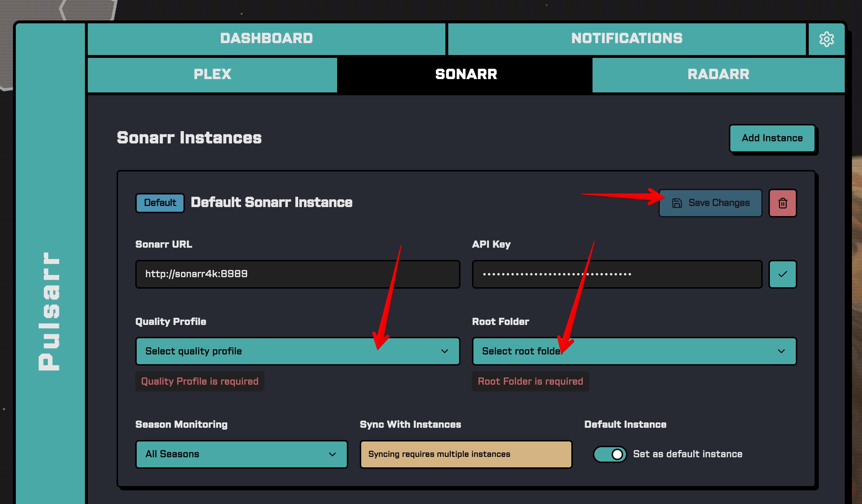
Task: Test API key with the checkmark button
Action: 782,274
